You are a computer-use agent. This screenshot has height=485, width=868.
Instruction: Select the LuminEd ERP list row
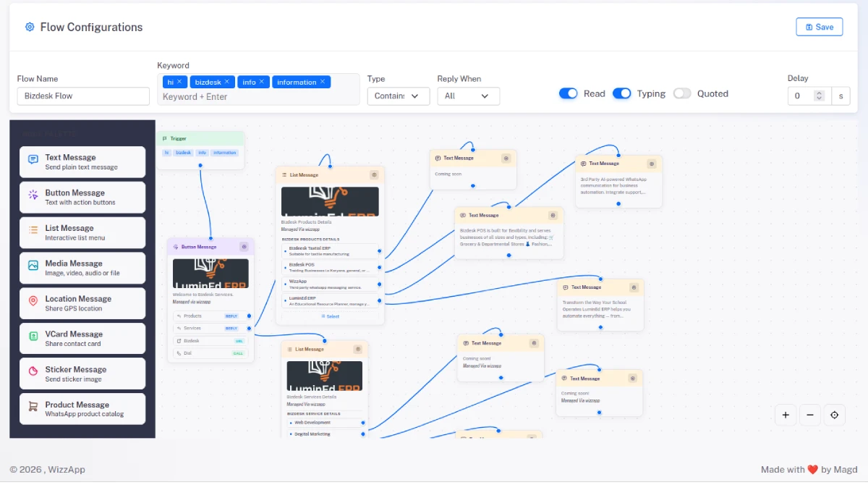pyautogui.click(x=330, y=300)
